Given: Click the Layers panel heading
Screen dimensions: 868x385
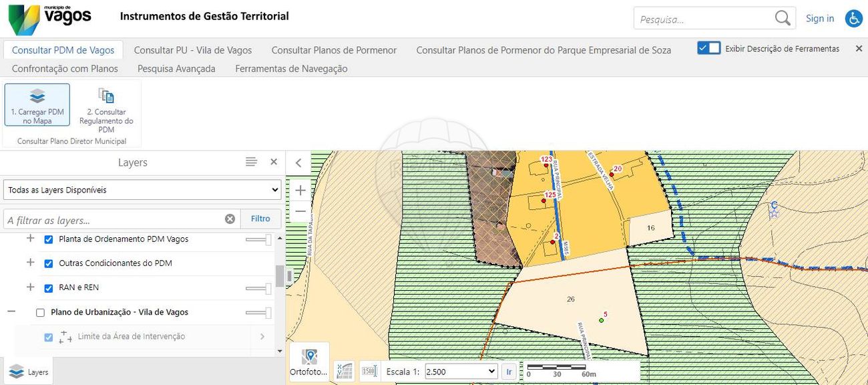Looking at the screenshot, I should coord(132,162).
